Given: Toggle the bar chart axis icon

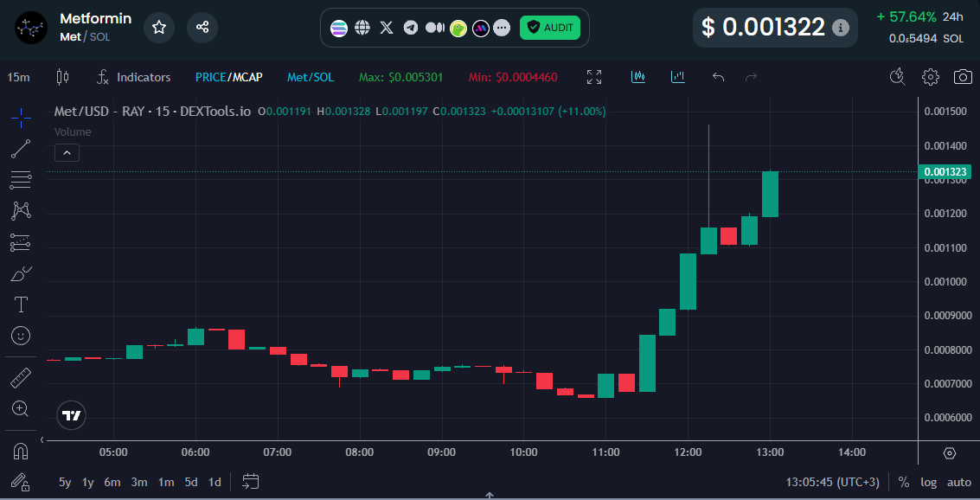Looking at the screenshot, I should [x=677, y=77].
